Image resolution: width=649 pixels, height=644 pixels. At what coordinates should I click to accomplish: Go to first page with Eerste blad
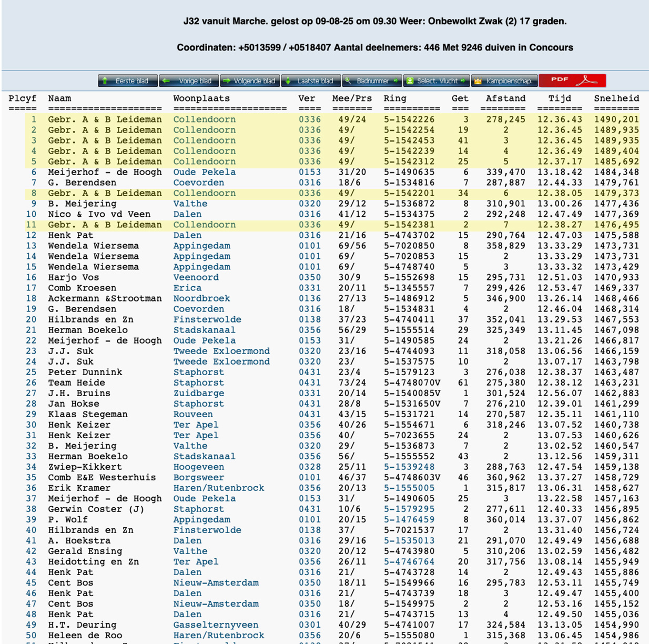click(128, 80)
